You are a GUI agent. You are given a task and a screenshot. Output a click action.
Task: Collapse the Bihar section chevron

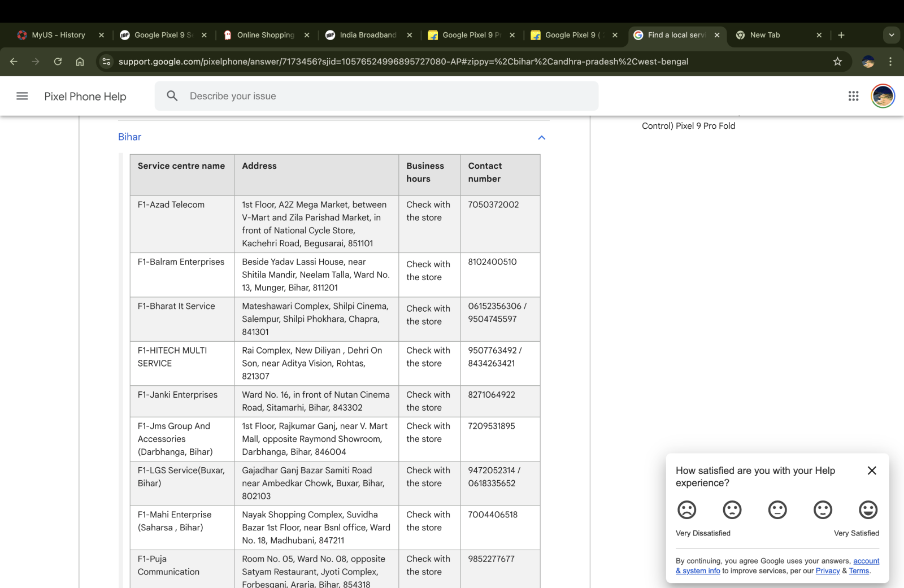[542, 137]
